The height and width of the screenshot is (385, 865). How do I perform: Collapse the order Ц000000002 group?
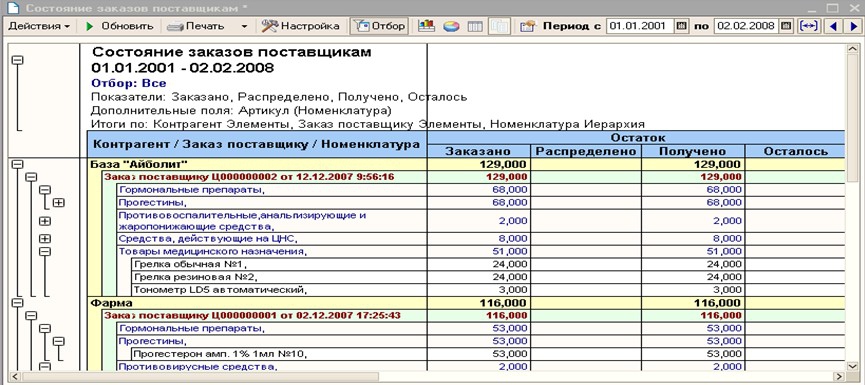(31, 177)
